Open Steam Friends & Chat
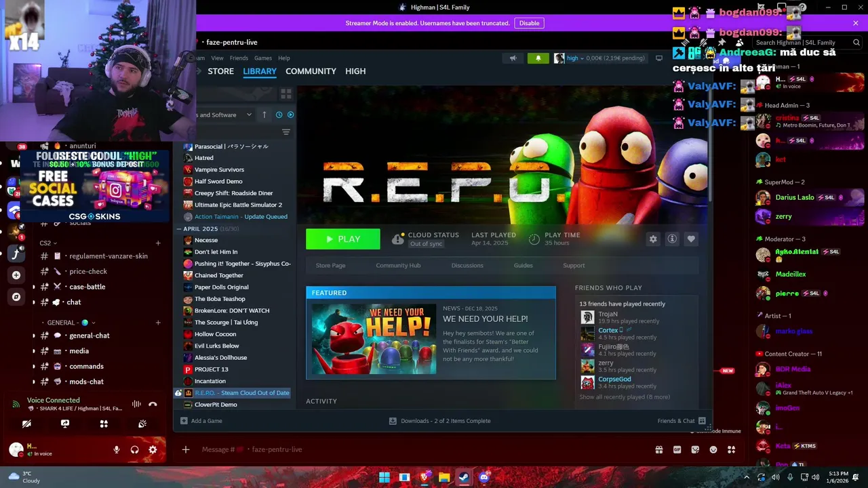Image resolution: width=868 pixels, height=488 pixels. tap(682, 421)
